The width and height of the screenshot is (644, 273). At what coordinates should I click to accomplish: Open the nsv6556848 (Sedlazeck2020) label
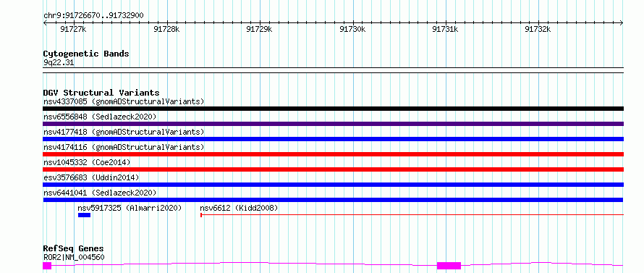[100, 117]
